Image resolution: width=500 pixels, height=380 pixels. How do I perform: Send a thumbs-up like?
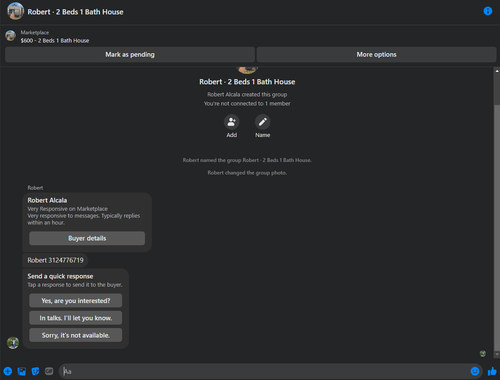(492, 371)
